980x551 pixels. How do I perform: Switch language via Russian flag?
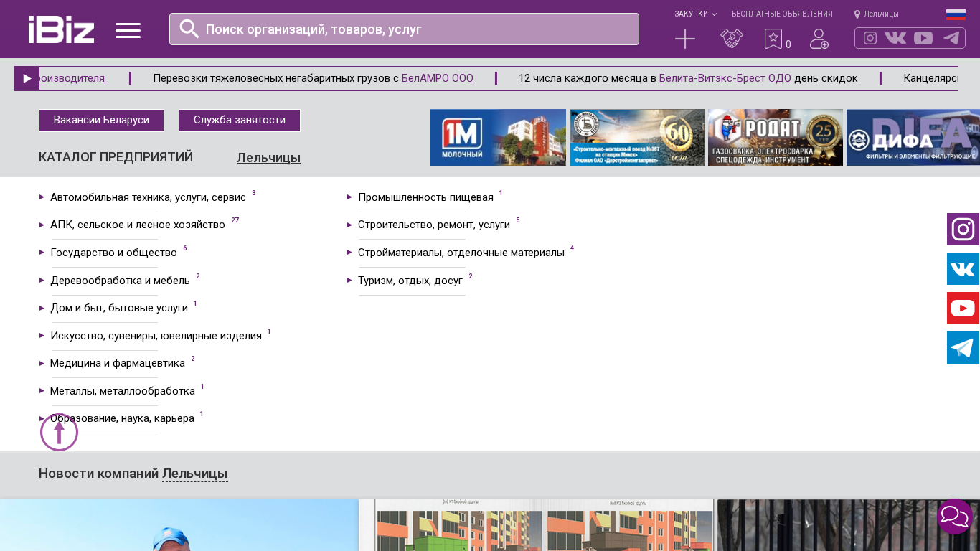pos(956,14)
